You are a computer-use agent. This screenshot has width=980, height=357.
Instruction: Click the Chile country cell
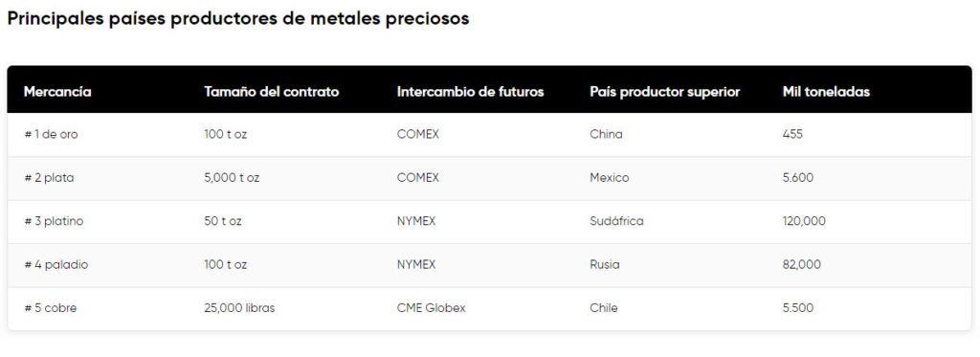(x=604, y=307)
